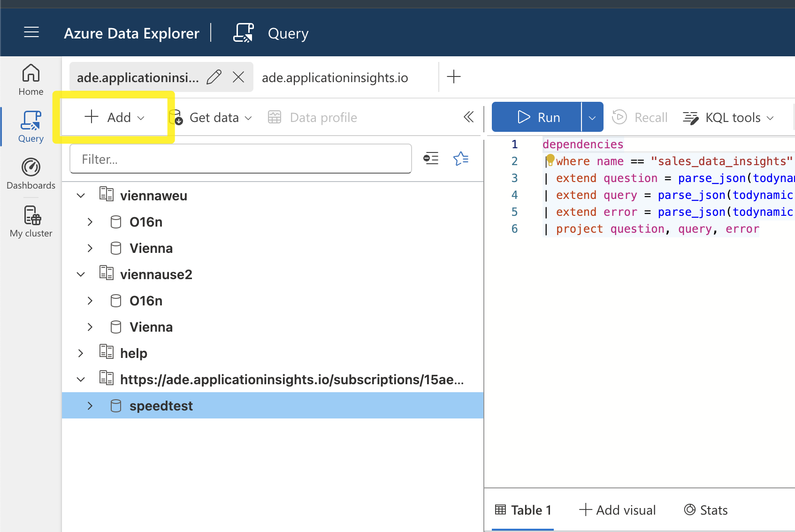Expand Vienna database under viennaweu
This screenshot has height=532, width=795.
coord(90,248)
